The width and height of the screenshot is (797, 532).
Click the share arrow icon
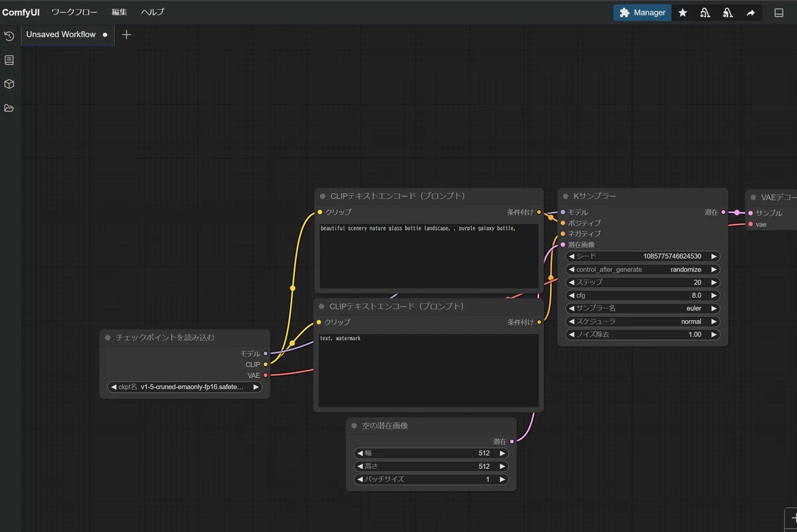751,13
